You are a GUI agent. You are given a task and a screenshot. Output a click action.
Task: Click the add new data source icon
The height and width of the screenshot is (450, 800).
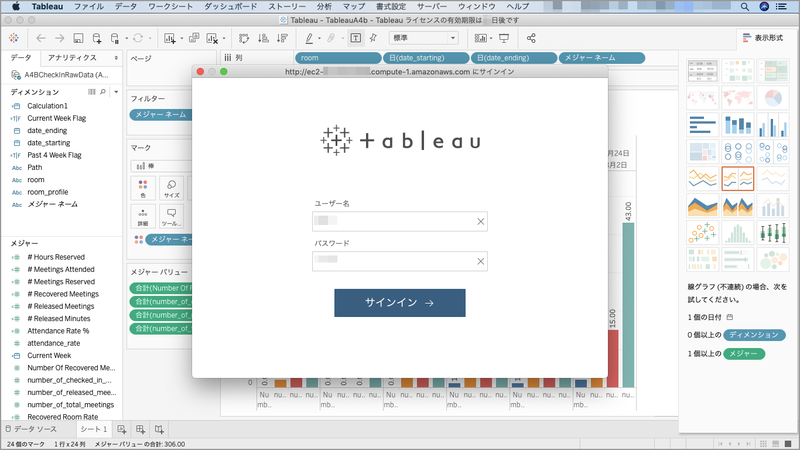97,38
